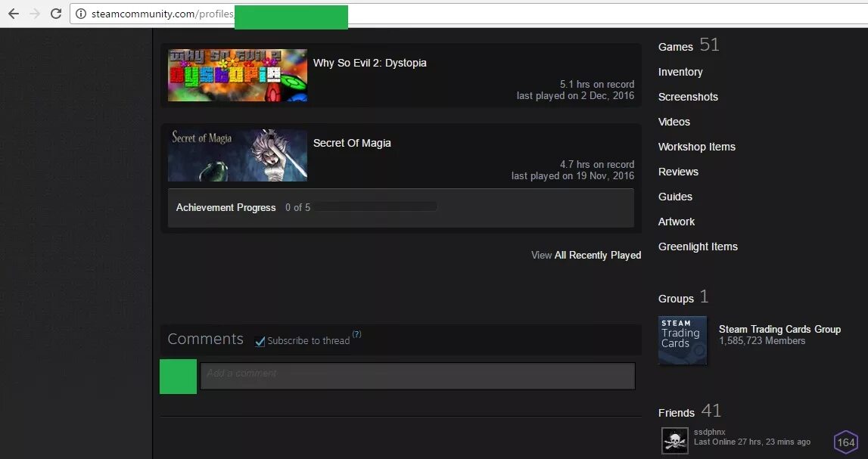The width and height of the screenshot is (868, 459).
Task: Click the browser forward arrow
Action: 35,14
